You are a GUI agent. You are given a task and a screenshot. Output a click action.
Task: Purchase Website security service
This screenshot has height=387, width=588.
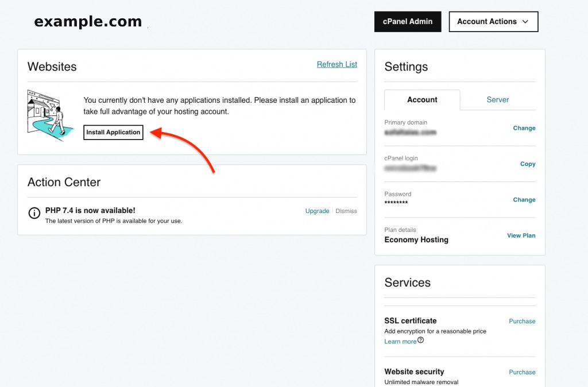(522, 372)
